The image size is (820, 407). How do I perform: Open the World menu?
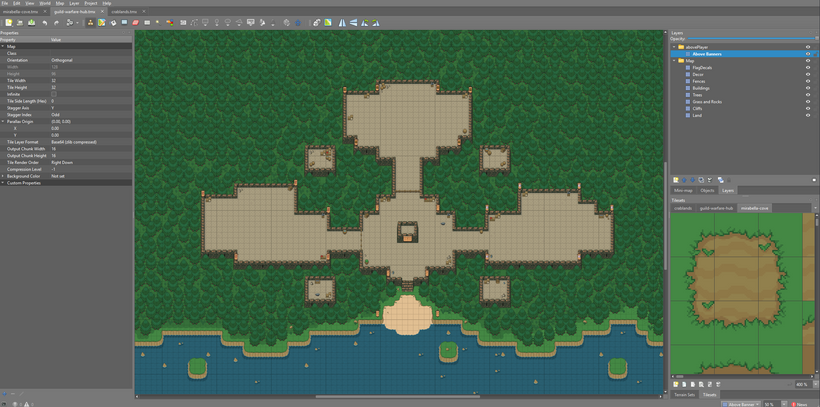[45, 3]
